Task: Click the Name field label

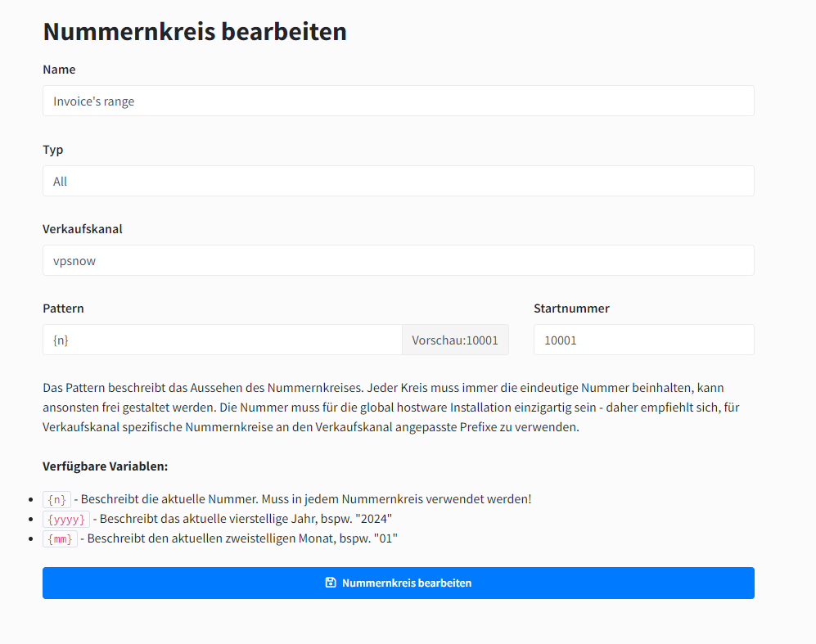Action: (59, 70)
